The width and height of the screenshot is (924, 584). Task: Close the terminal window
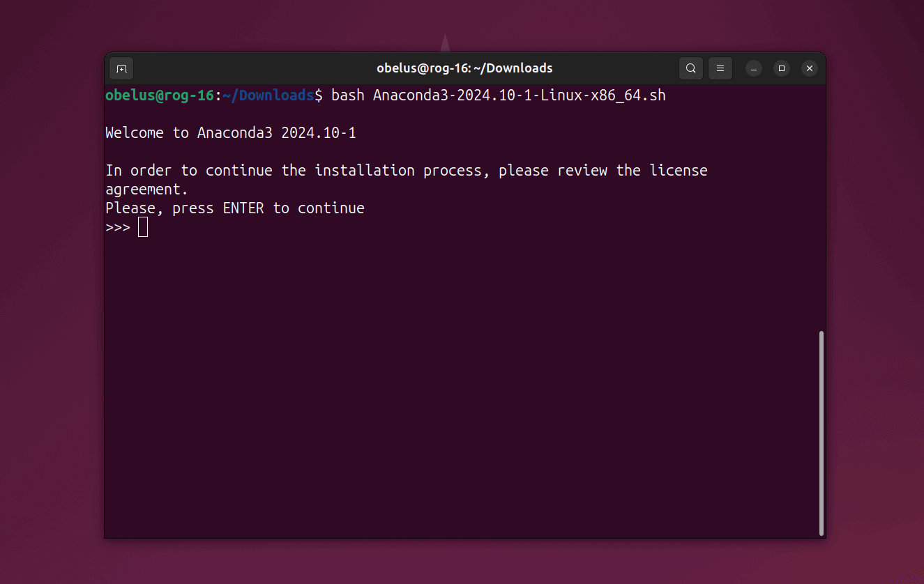click(x=809, y=68)
